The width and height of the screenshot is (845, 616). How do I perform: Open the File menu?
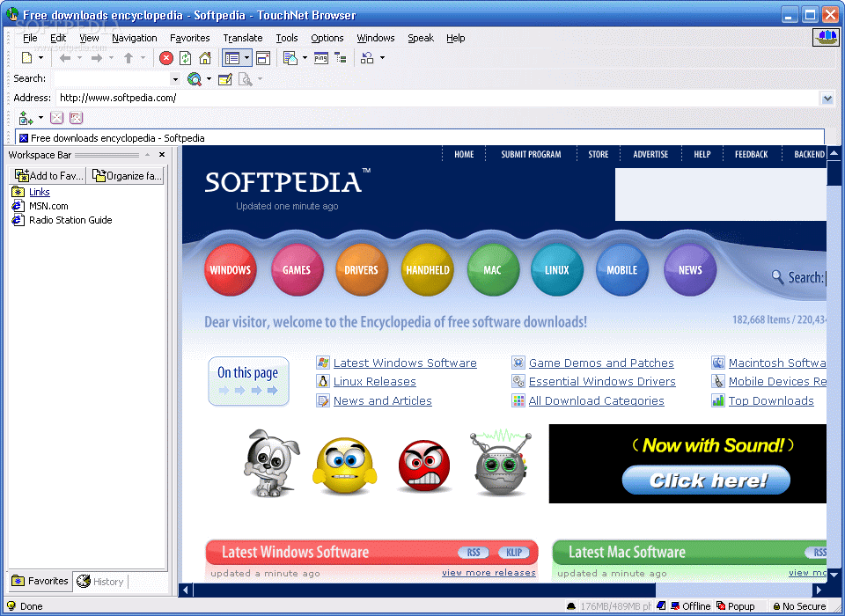pyautogui.click(x=30, y=38)
